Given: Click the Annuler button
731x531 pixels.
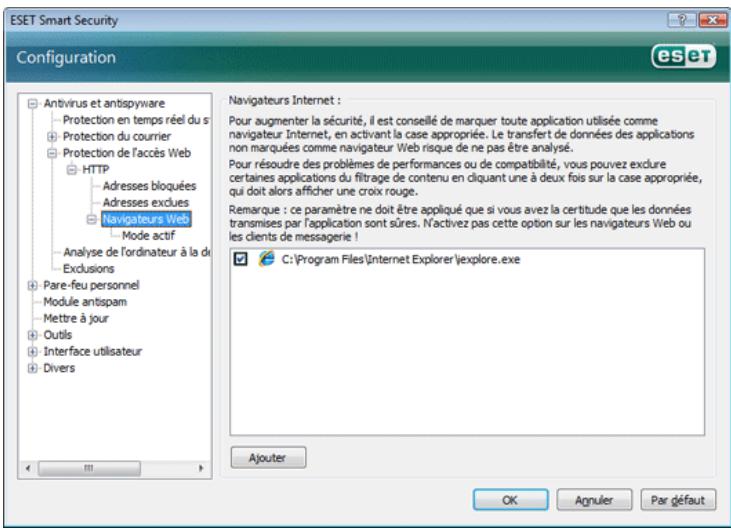Looking at the screenshot, I should tap(594, 500).
